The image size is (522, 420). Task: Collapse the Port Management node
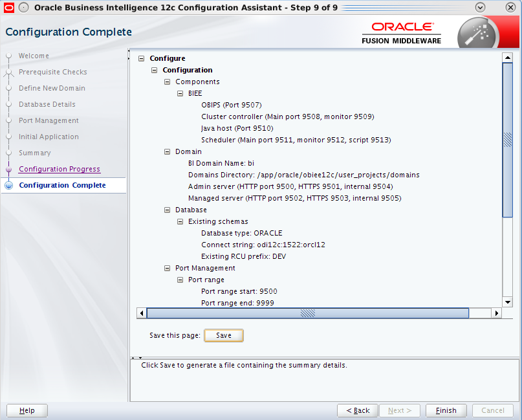pyautogui.click(x=167, y=269)
